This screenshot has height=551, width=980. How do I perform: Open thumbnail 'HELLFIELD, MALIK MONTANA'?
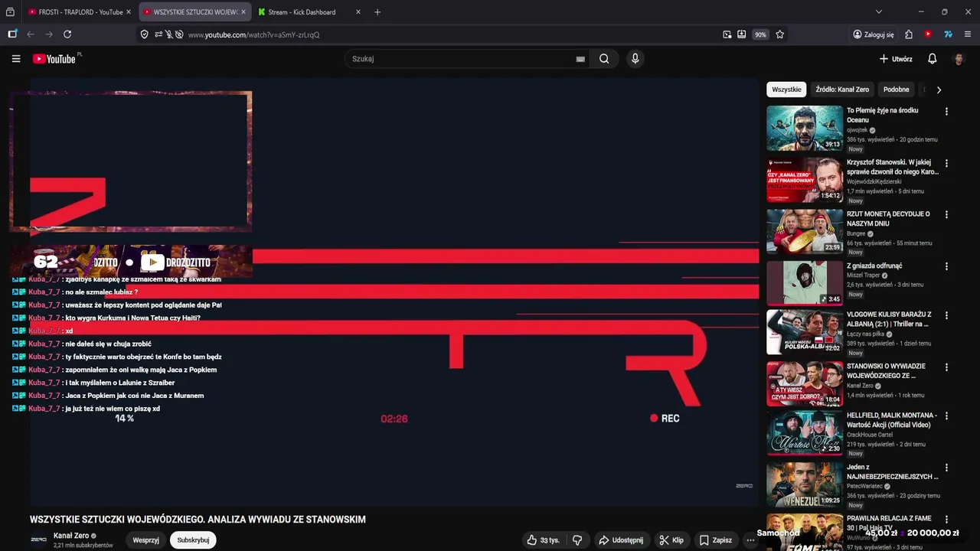coord(805,432)
